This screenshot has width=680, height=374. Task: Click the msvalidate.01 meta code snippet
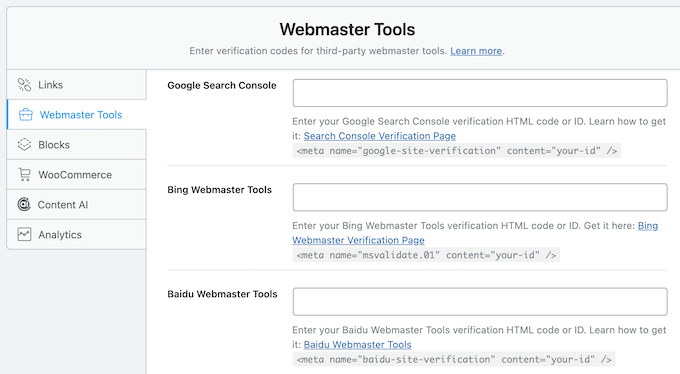coord(426,255)
